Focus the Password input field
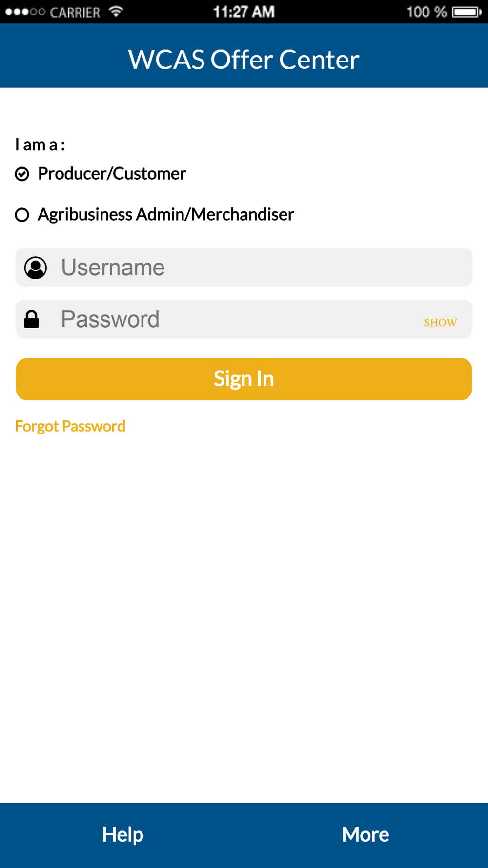 [244, 319]
